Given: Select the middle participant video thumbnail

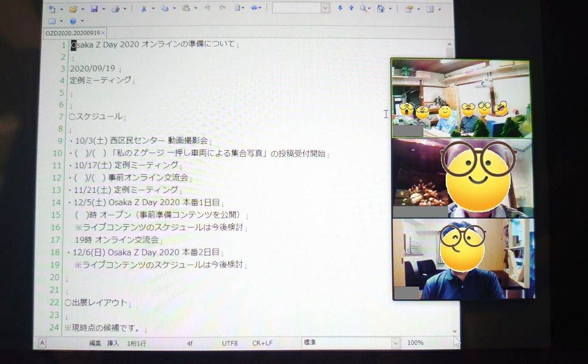Looking at the screenshot, I should tap(463, 178).
